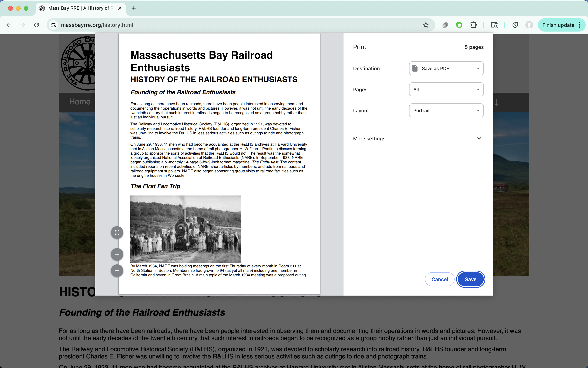Click the 'HISTORY OF THE RAILROAD ENTHUSIASTS' heading in the preview

[x=214, y=79]
